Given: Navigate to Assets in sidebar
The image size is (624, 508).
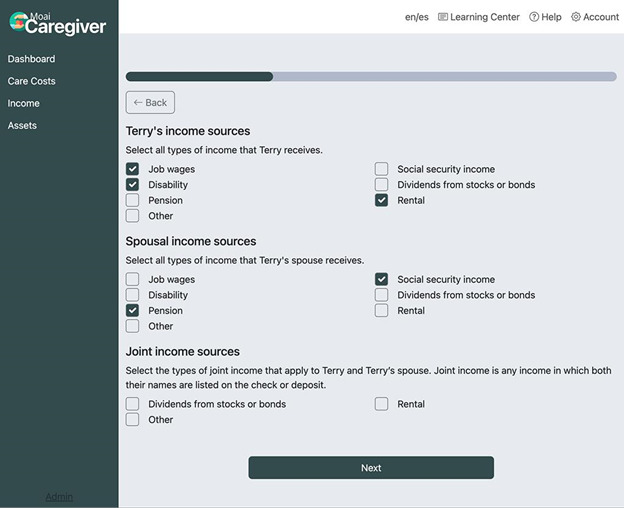Looking at the screenshot, I should [x=22, y=125].
